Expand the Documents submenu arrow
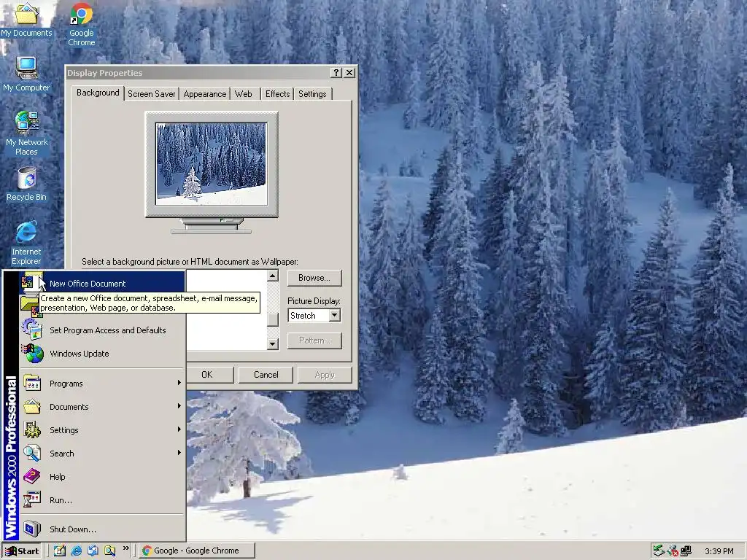747x560 pixels. 179,406
